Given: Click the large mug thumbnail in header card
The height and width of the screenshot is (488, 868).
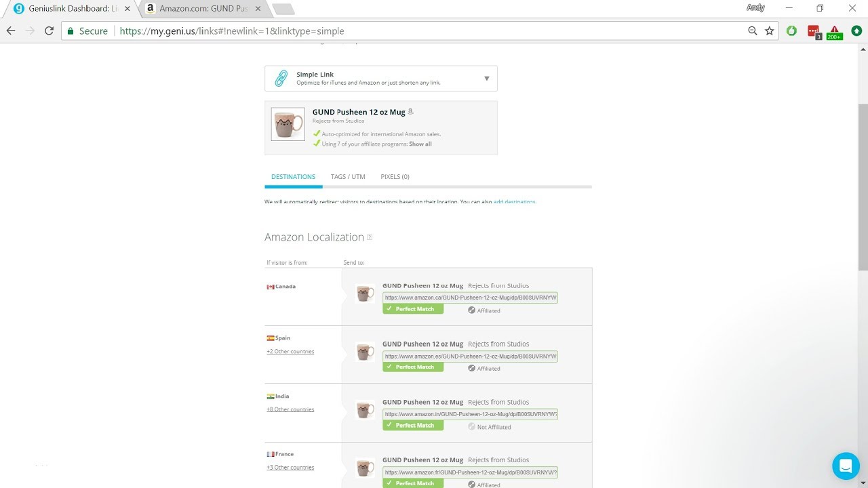Looking at the screenshot, I should pos(288,124).
